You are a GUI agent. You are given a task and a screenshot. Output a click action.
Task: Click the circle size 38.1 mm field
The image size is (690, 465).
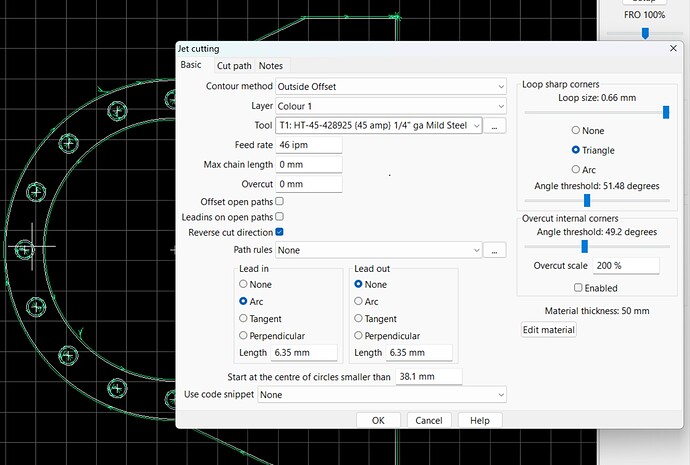click(x=429, y=377)
